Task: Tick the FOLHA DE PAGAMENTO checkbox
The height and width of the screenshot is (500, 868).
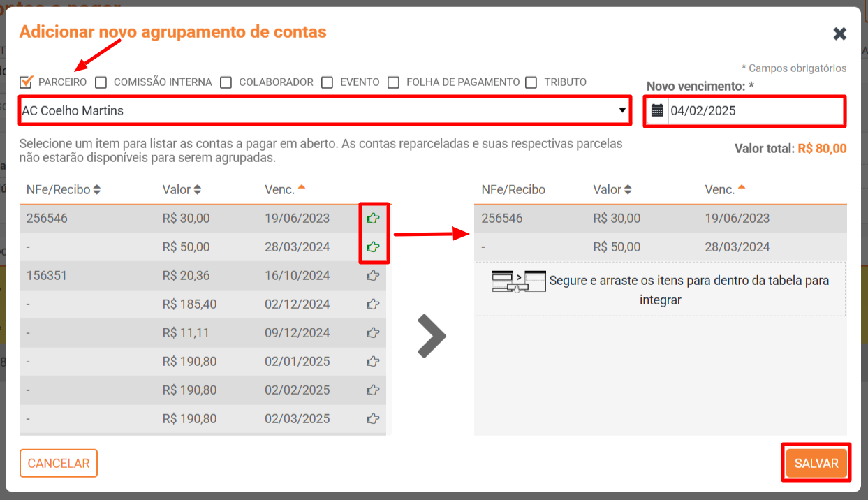Action: pos(394,82)
